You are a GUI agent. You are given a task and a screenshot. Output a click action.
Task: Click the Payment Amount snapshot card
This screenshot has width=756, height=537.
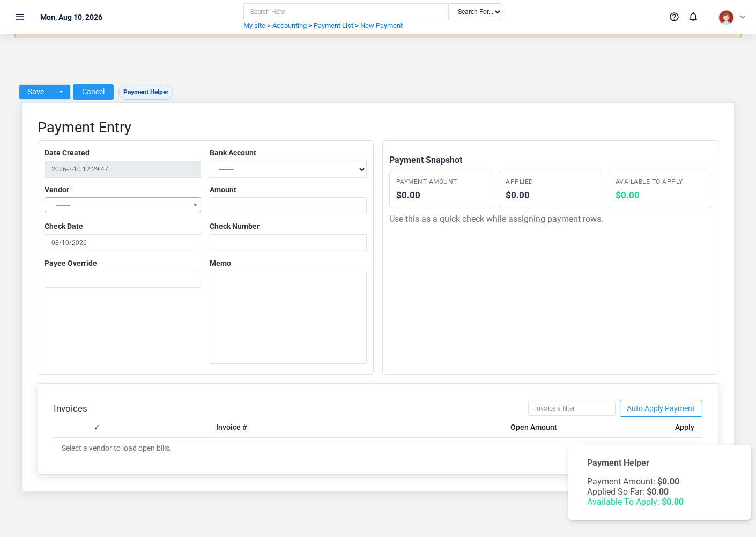click(x=441, y=190)
